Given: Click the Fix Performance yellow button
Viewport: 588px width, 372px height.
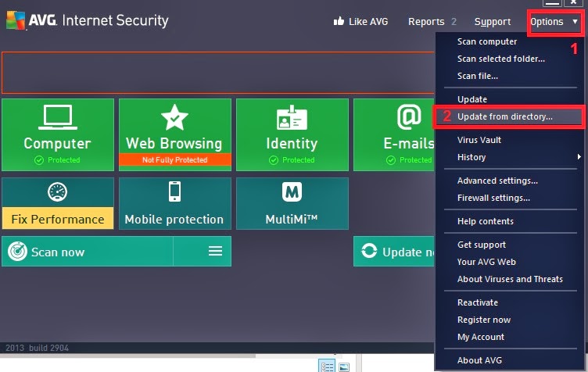Looking at the screenshot, I should point(58,218).
